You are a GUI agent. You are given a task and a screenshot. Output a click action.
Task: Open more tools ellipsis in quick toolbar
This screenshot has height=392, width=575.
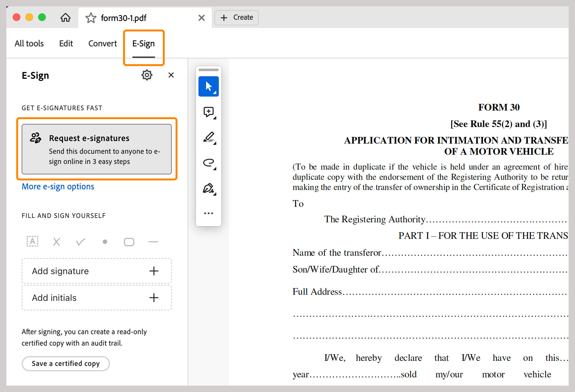[209, 213]
